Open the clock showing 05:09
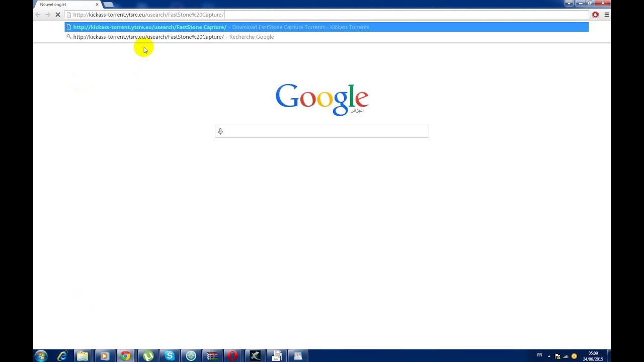Image resolution: width=644 pixels, height=362 pixels. [x=593, y=356]
